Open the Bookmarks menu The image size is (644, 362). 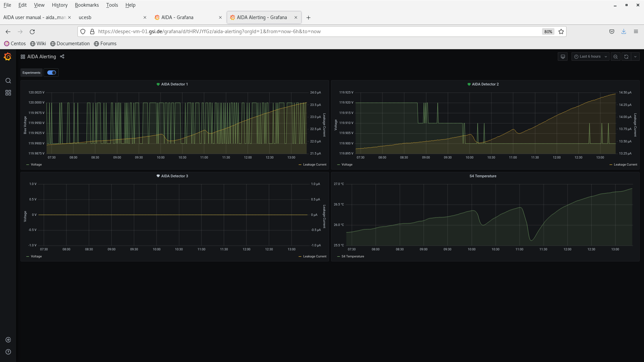87,5
